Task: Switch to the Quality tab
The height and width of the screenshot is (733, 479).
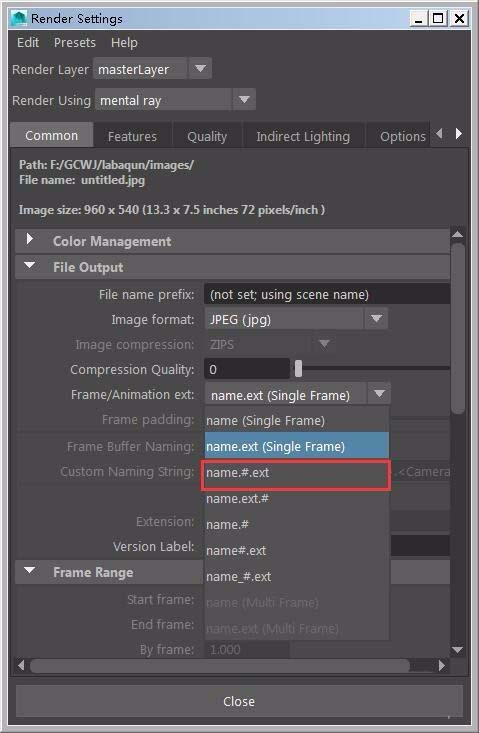Action: click(x=207, y=137)
